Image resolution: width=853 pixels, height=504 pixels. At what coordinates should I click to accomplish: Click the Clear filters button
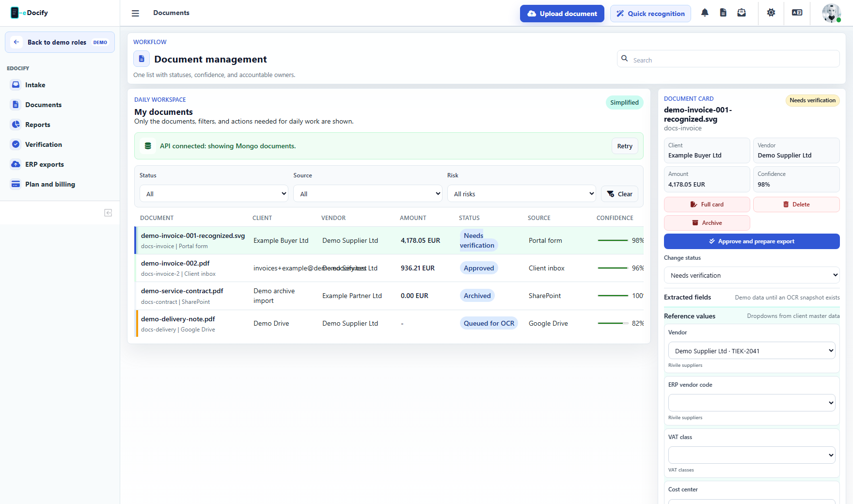(620, 194)
